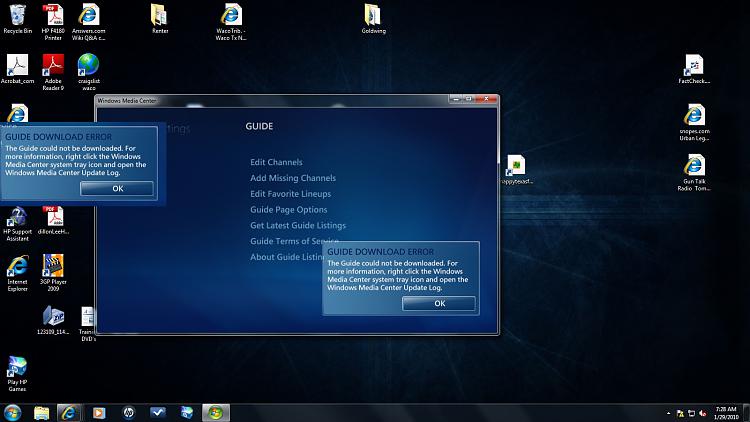
Task: Open the craigslist waco globe shortcut
Action: pos(88,72)
